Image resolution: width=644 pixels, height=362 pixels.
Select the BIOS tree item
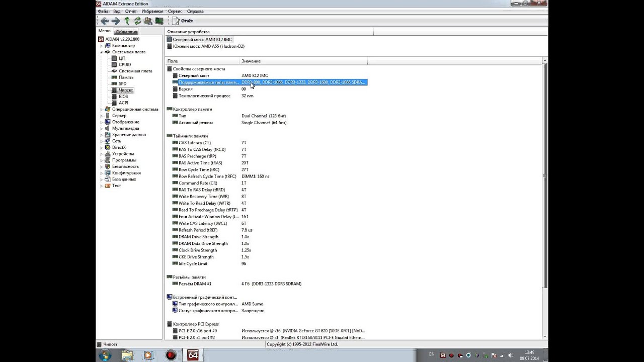click(123, 97)
